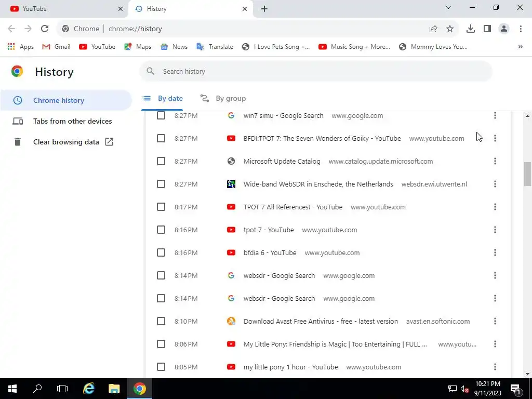Image resolution: width=532 pixels, height=399 pixels.
Task: Bookmark this tab with the star icon
Action: click(450, 29)
